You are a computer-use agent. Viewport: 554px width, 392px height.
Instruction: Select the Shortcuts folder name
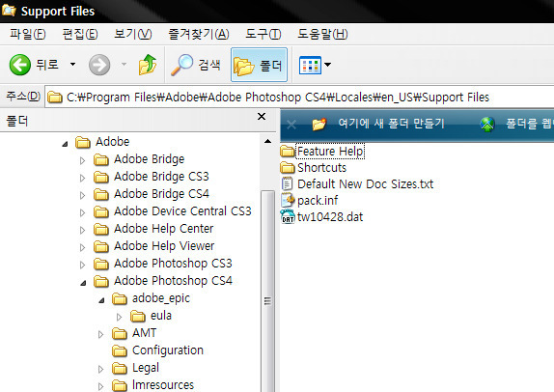pyautogui.click(x=321, y=168)
